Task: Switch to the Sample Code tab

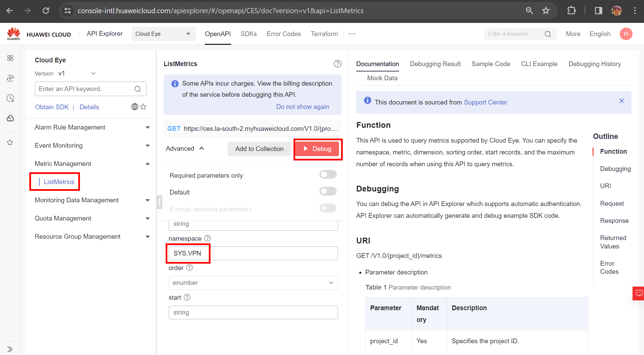Action: point(491,64)
